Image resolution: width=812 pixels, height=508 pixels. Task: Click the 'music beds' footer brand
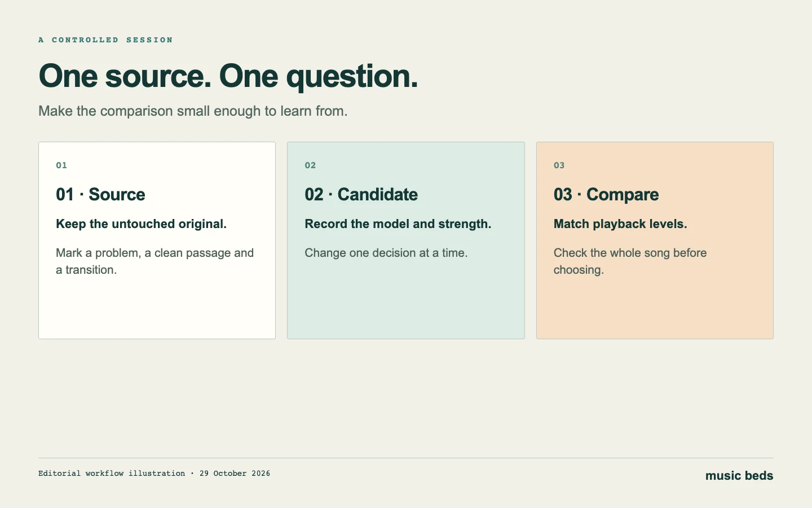click(x=739, y=476)
